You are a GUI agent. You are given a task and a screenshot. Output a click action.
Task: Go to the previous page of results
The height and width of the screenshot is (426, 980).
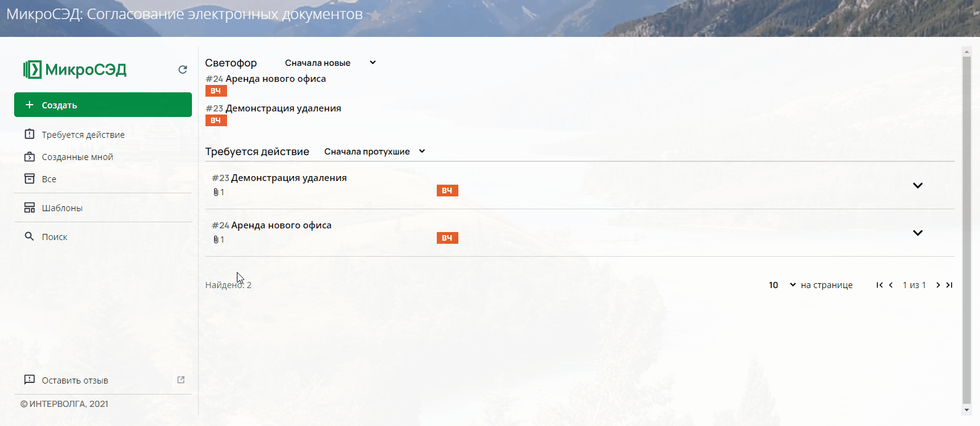pyautogui.click(x=891, y=285)
